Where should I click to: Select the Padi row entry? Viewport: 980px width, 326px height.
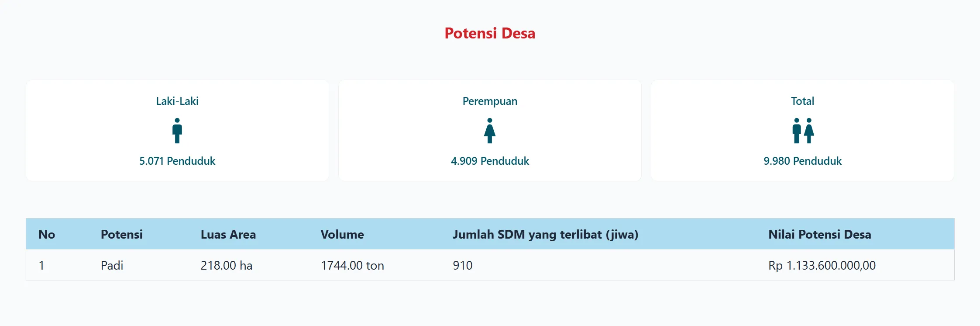click(x=112, y=265)
